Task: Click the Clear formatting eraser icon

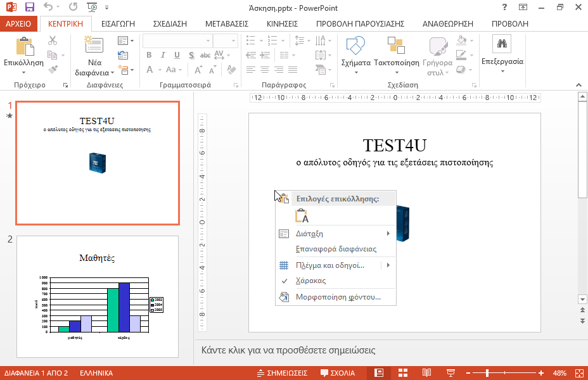Action: [231, 70]
